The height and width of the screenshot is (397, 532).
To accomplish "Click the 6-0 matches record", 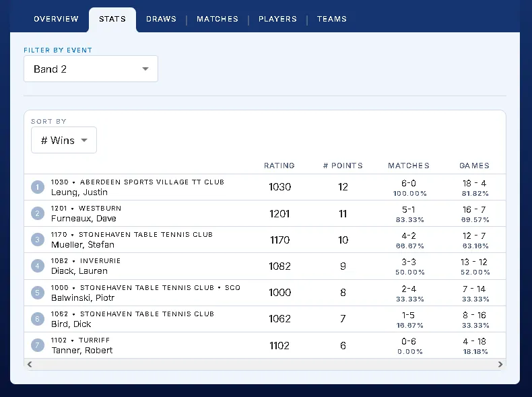I will tap(409, 184).
